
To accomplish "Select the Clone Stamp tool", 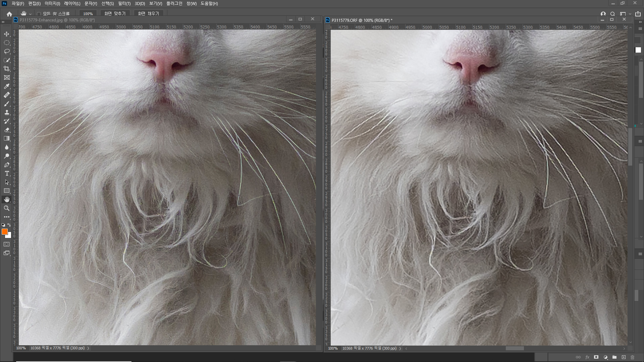I will [x=7, y=112].
